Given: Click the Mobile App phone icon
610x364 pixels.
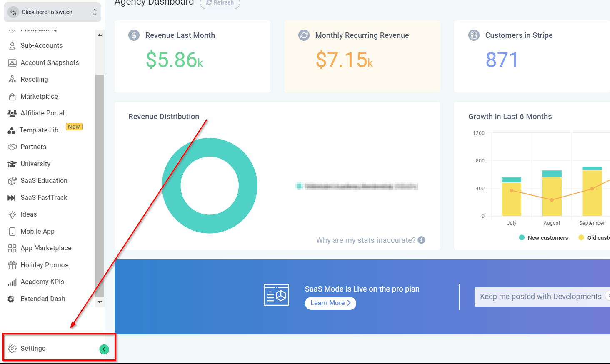Looking at the screenshot, I should pos(12,232).
